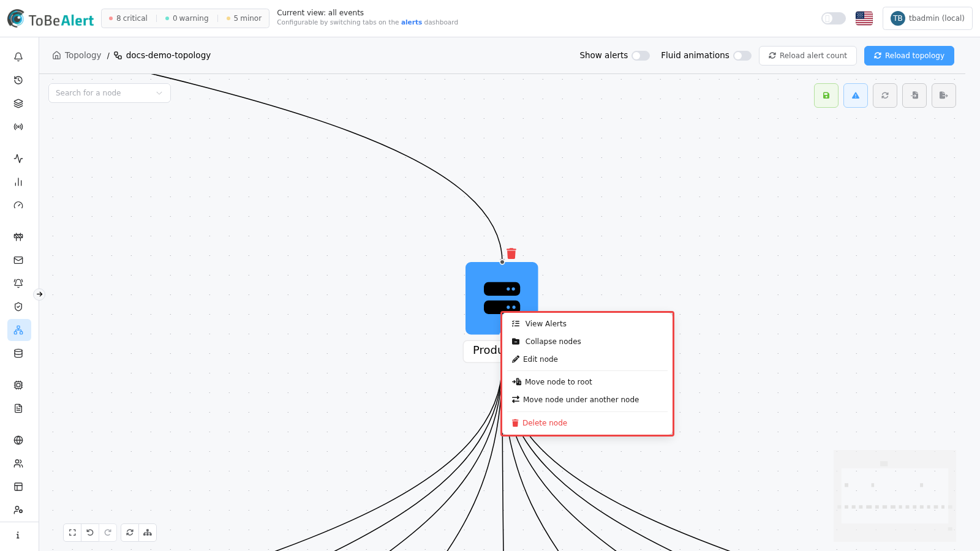This screenshot has width=980, height=551.
Task: Click the tree layout canvas control
Action: click(x=148, y=533)
